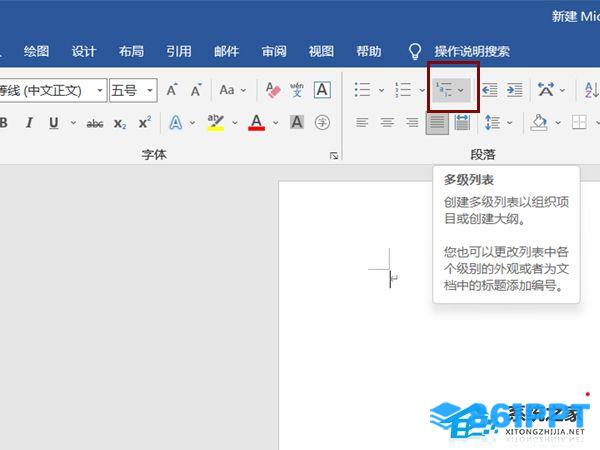
Task: Open the 帮助 help tab
Action: coord(368,51)
